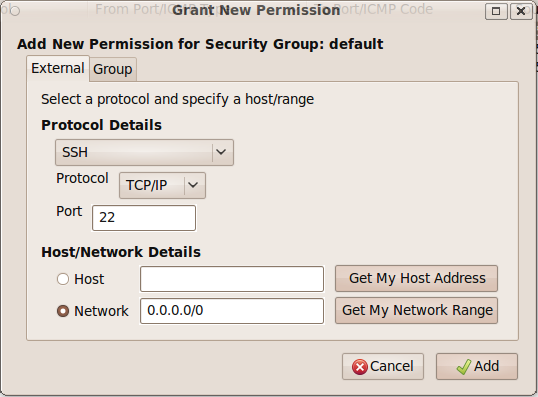Open the SSH protocol preset dropdown

144,152
